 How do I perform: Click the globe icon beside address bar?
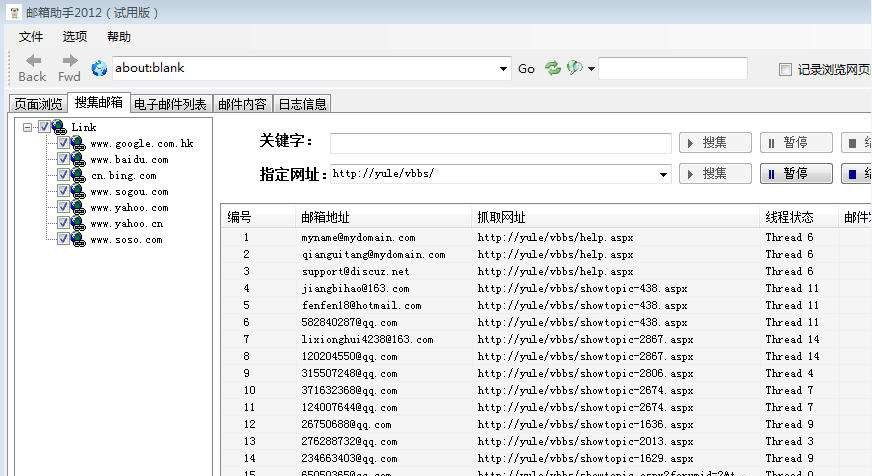point(99,68)
